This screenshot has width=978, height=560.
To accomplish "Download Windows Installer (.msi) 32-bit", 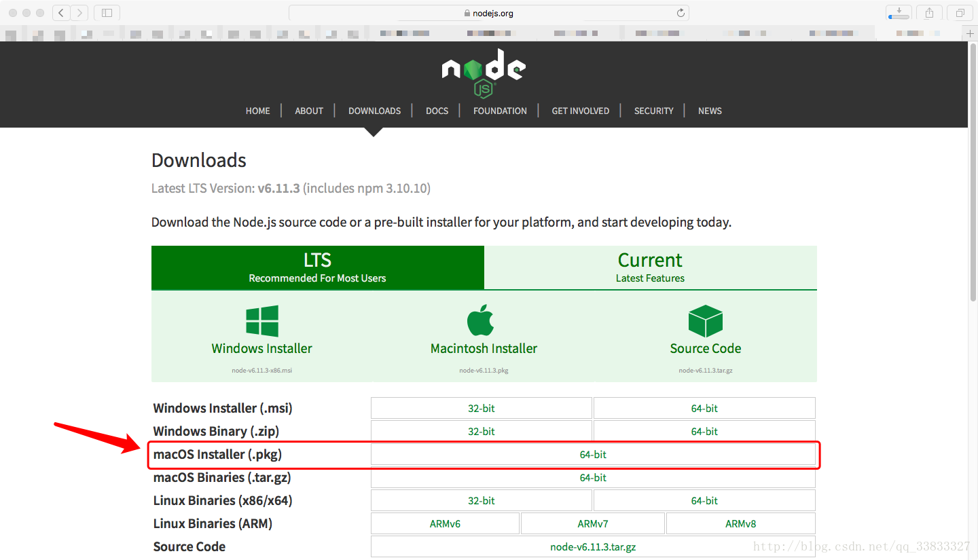I will [482, 408].
